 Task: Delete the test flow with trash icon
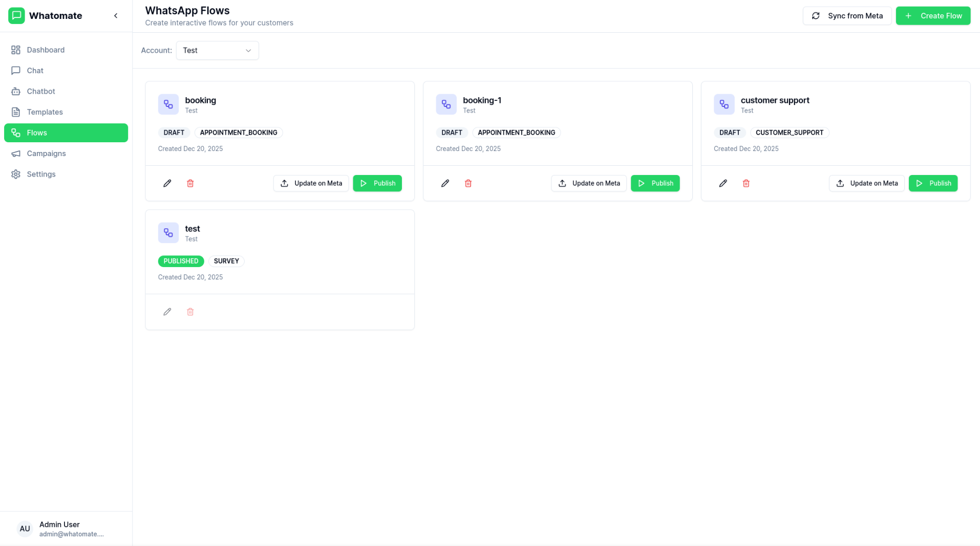pos(190,312)
